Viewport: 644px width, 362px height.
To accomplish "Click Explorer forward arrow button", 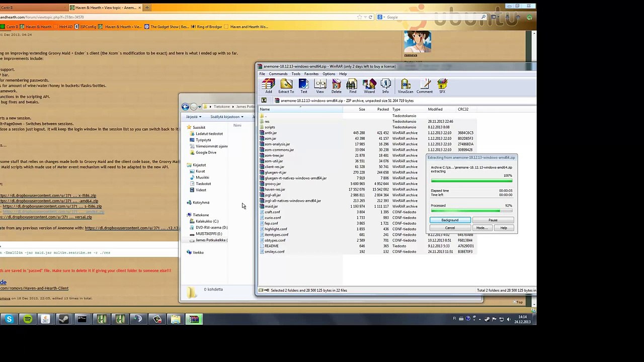I will [194, 107].
